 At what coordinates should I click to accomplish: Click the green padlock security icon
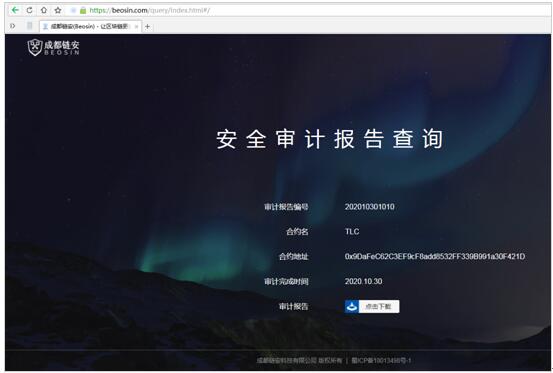click(x=83, y=10)
